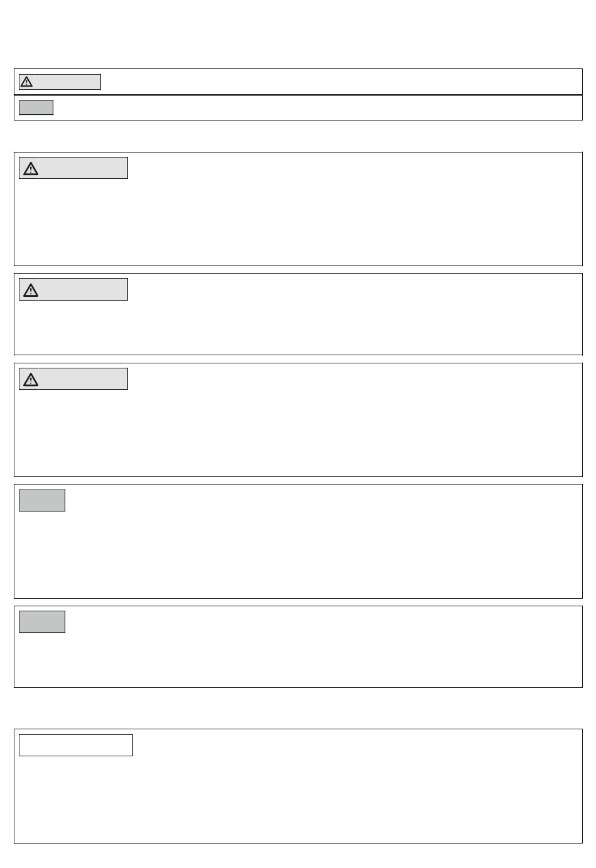This screenshot has width=596, height=868.
Task: Click the blank body below the white outlined box
Action: 298,799
